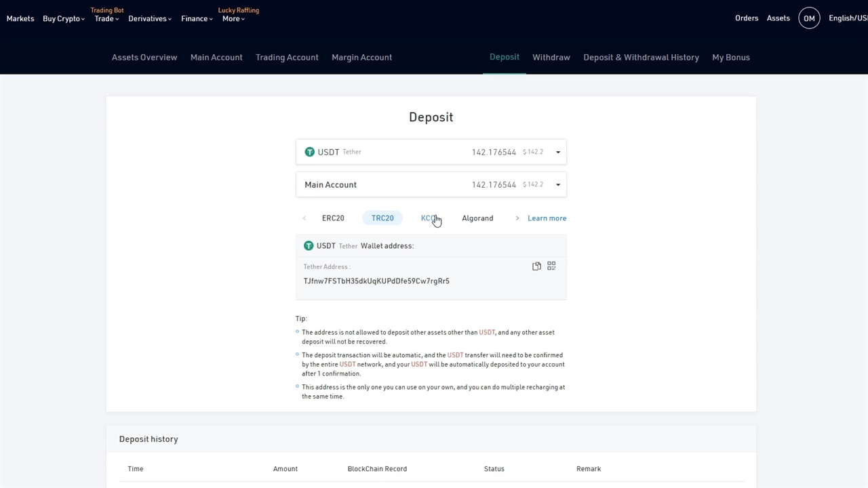Open Orders in the top bar
Image resolution: width=868 pixels, height=488 pixels.
pos(746,18)
